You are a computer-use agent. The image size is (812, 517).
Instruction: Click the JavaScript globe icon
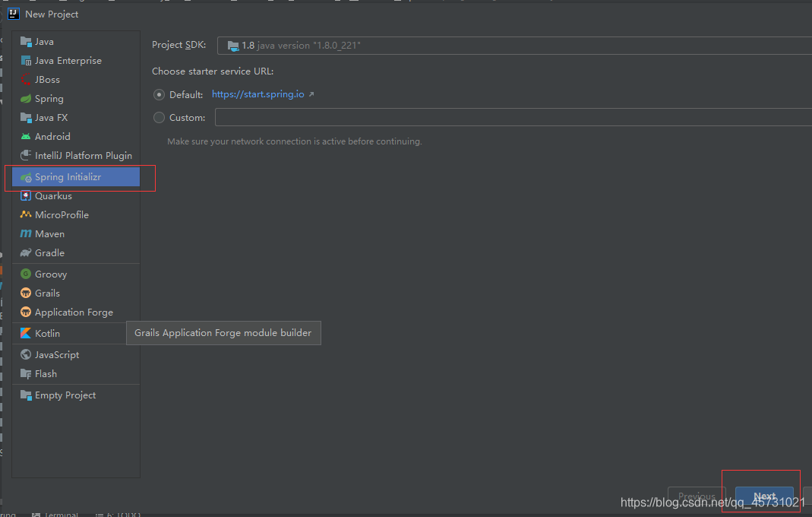pos(26,355)
